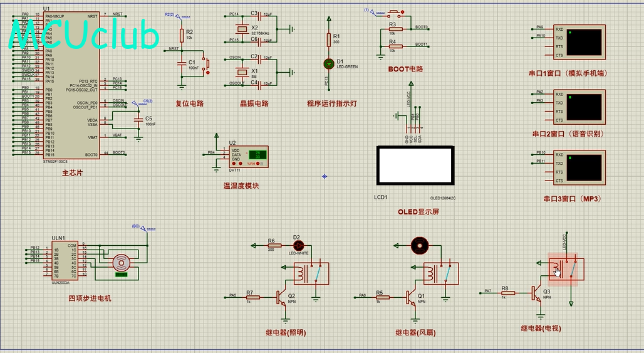Select NPN transistor Q3
The width and height of the screenshot is (644, 353).
tap(536, 293)
